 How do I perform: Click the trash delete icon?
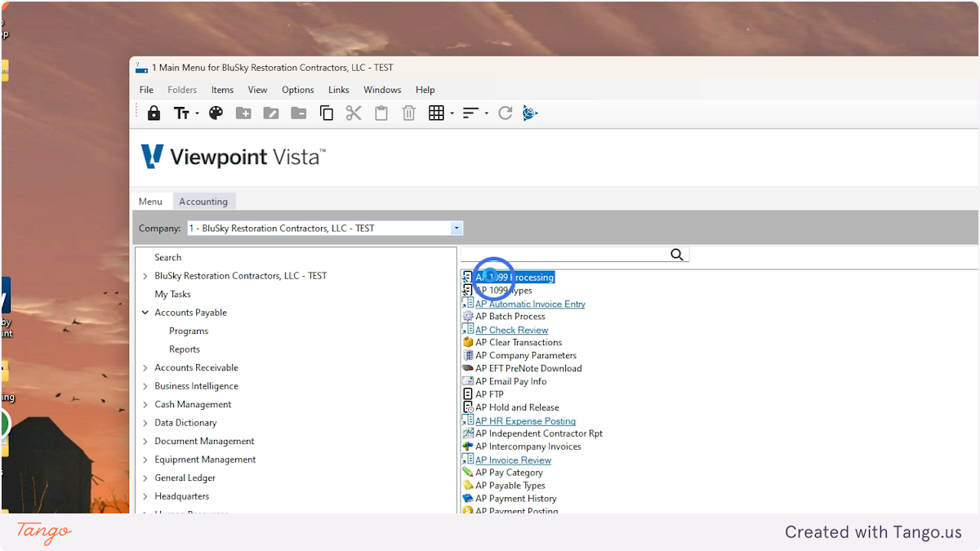tap(409, 113)
